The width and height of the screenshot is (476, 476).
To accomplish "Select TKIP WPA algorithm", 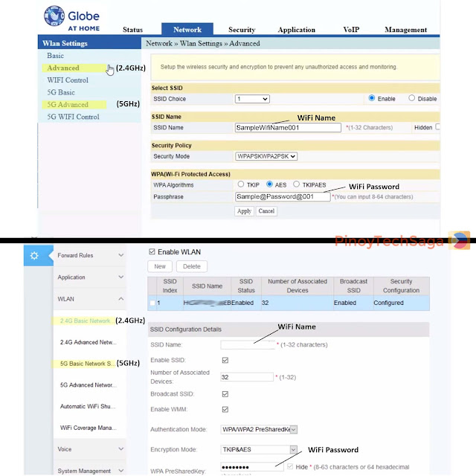I will point(241,184).
